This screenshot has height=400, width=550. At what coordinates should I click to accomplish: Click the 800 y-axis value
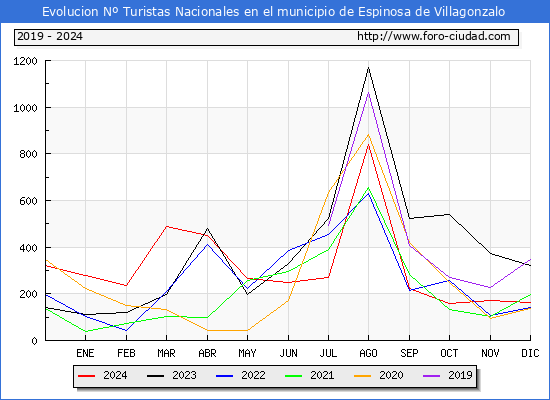(x=28, y=154)
